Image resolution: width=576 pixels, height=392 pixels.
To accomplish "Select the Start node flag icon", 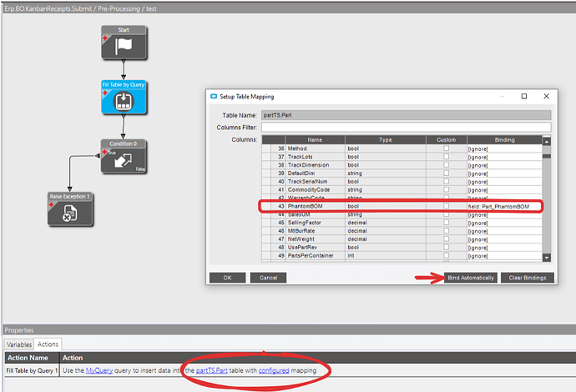I will pyautogui.click(x=124, y=47).
